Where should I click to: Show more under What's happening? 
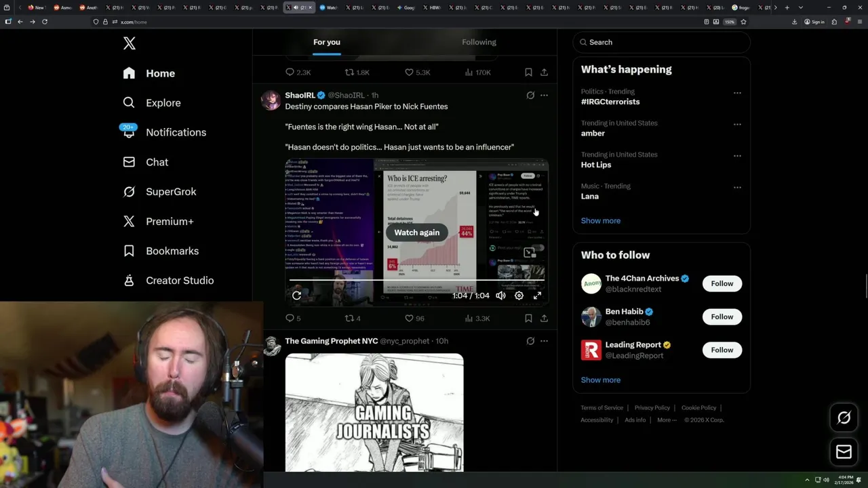click(601, 220)
